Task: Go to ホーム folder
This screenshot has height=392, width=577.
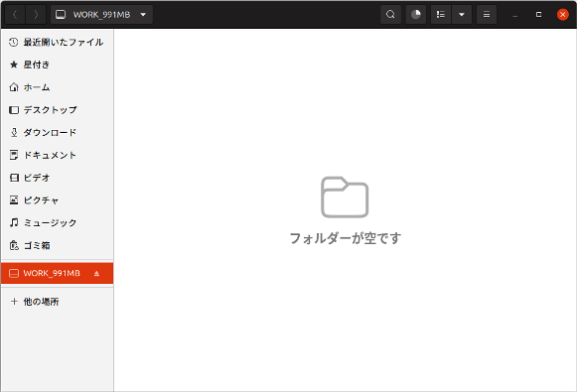Action: pyautogui.click(x=58, y=87)
